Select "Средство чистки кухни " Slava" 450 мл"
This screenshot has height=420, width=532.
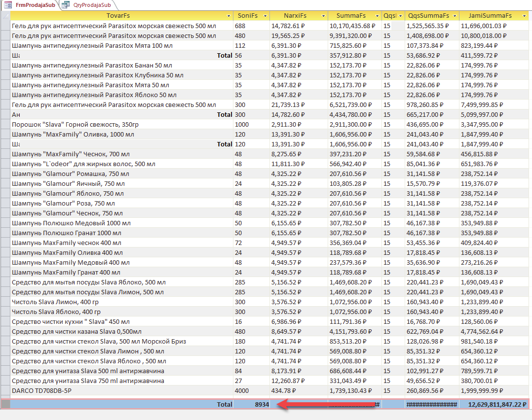coord(71,321)
